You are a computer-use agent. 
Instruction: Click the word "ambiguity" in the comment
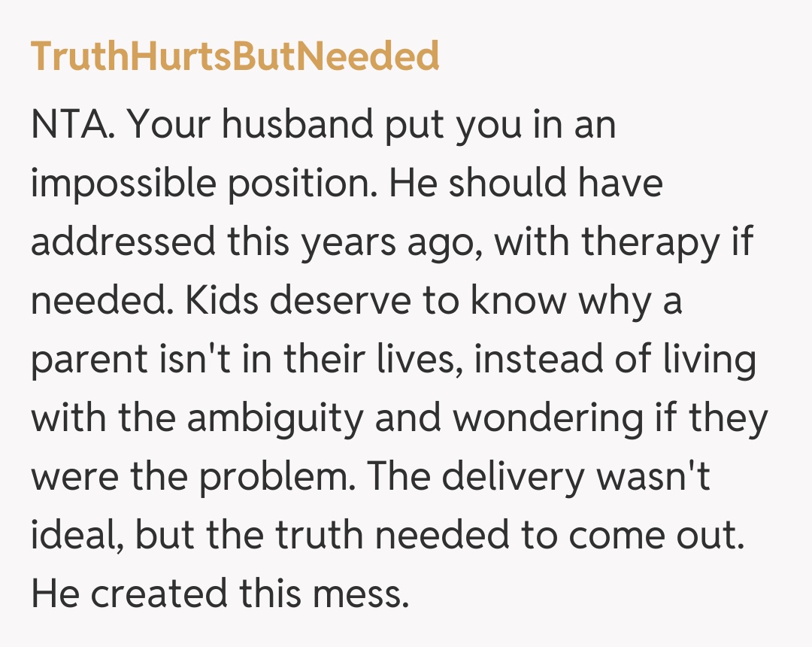coord(275,418)
